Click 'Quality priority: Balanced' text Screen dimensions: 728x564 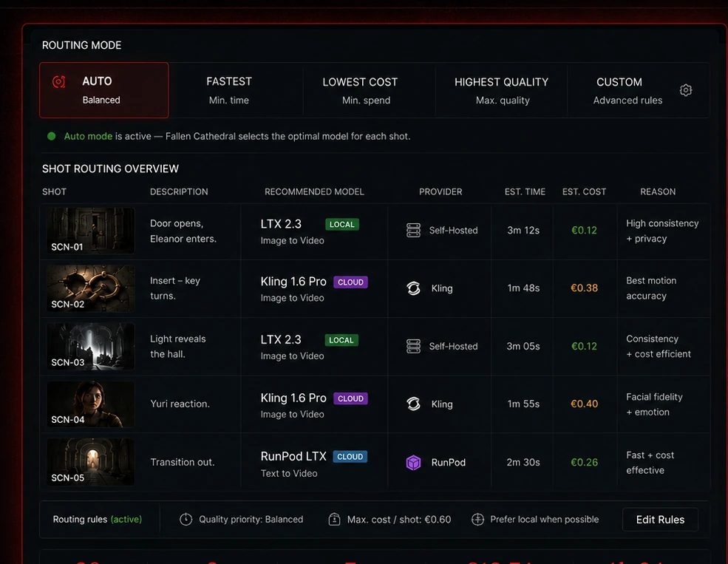coord(251,520)
